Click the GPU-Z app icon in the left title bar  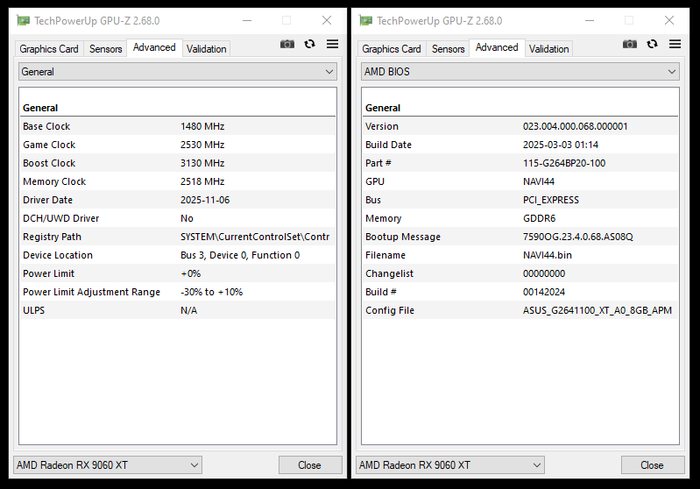(x=23, y=20)
